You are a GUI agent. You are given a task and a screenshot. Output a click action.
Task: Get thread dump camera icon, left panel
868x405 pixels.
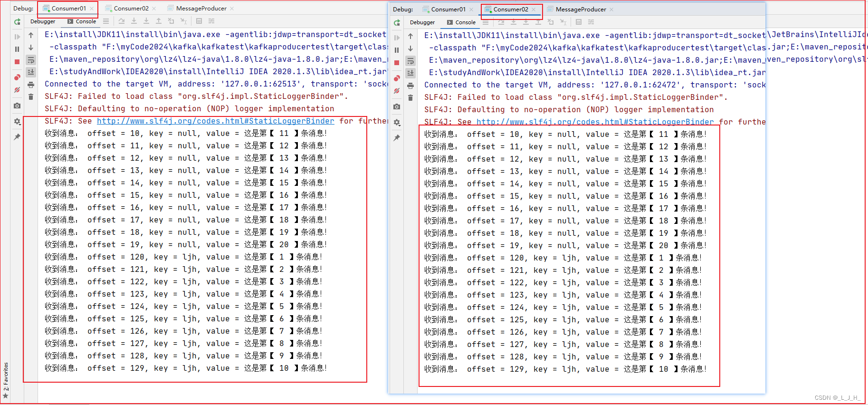coord(17,106)
